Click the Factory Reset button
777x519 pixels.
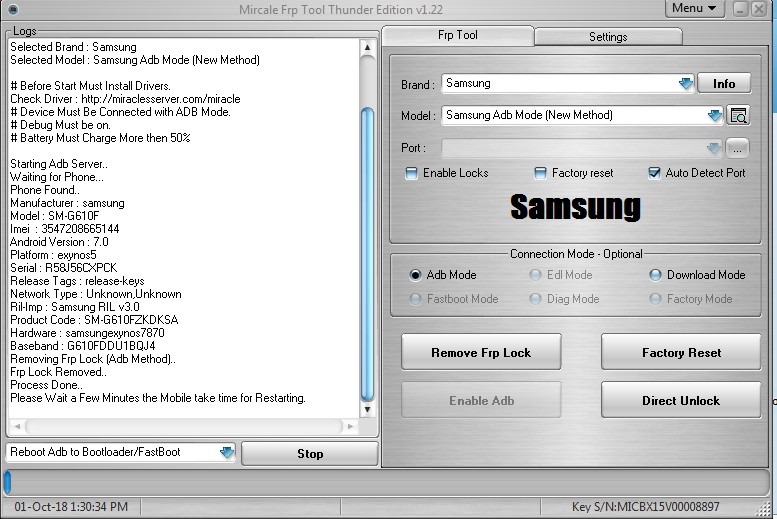681,352
